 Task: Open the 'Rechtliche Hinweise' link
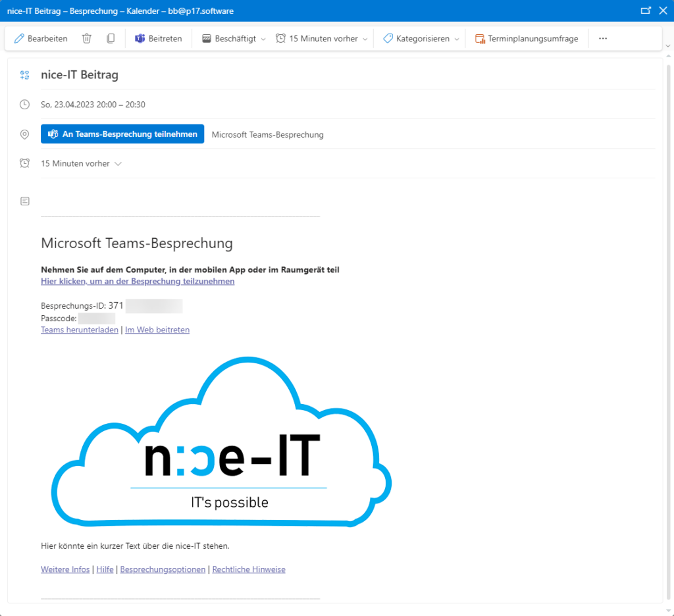(x=249, y=569)
